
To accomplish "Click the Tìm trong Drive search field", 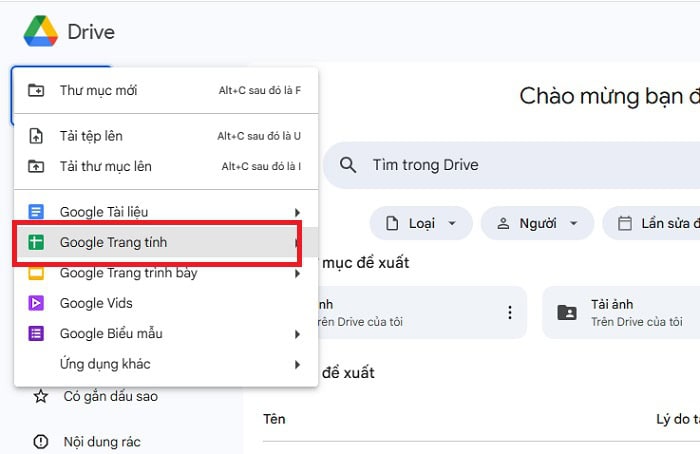I will [x=500, y=165].
